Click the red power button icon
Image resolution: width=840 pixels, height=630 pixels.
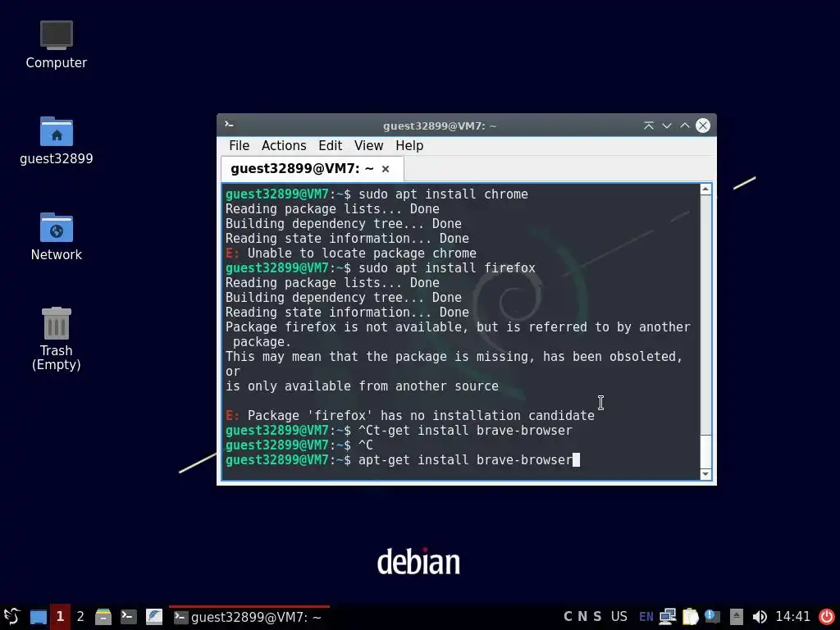[827, 617]
